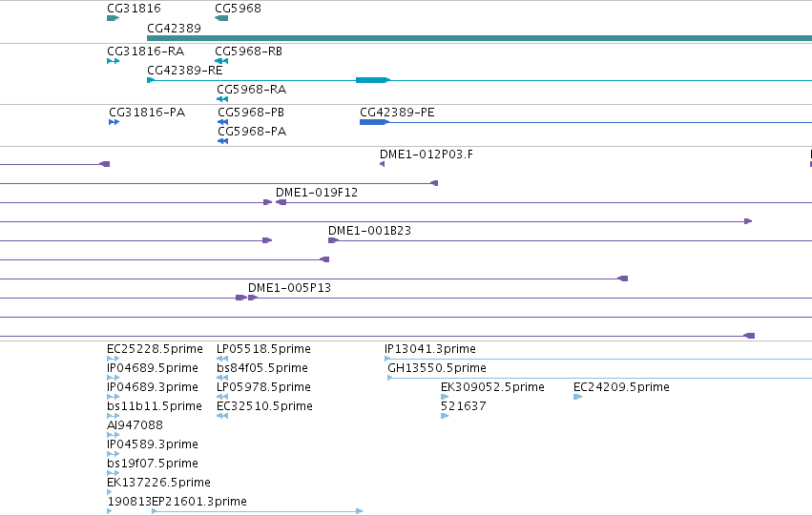Select 190813EP21601.3prime EST label

coord(177,501)
